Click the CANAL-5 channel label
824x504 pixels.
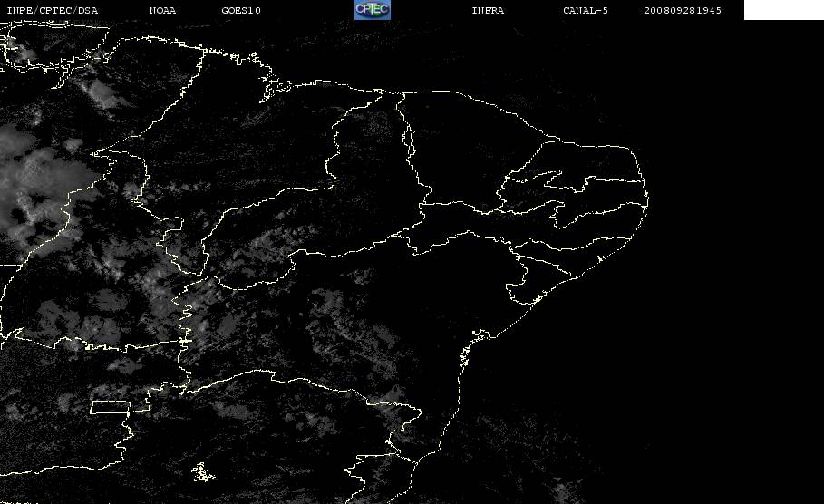[x=586, y=11]
